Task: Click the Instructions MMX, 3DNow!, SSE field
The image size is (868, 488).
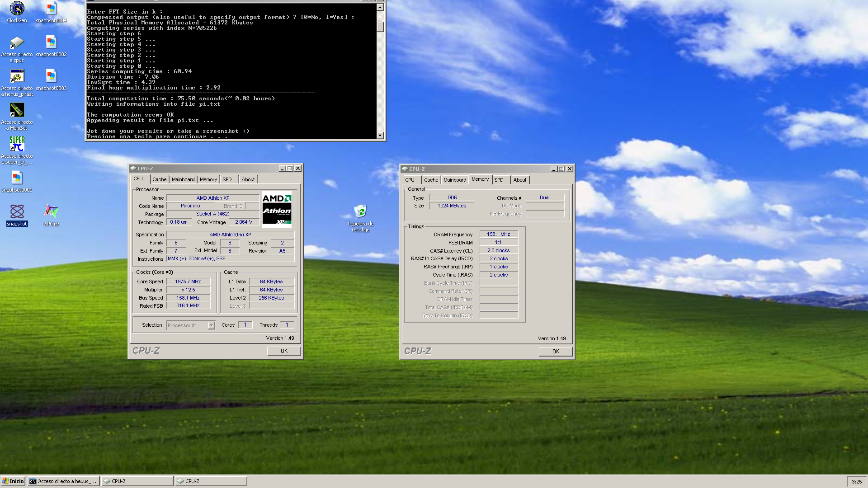Action: (230, 258)
